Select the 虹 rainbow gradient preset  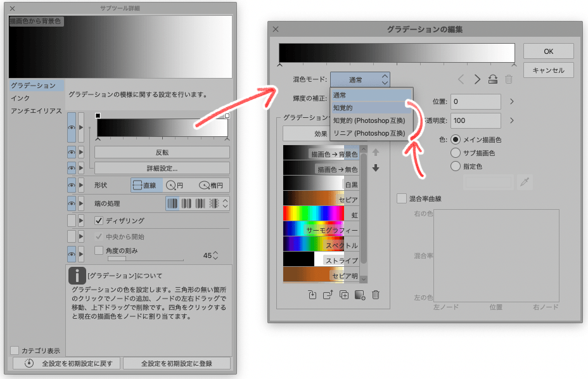click(321, 214)
